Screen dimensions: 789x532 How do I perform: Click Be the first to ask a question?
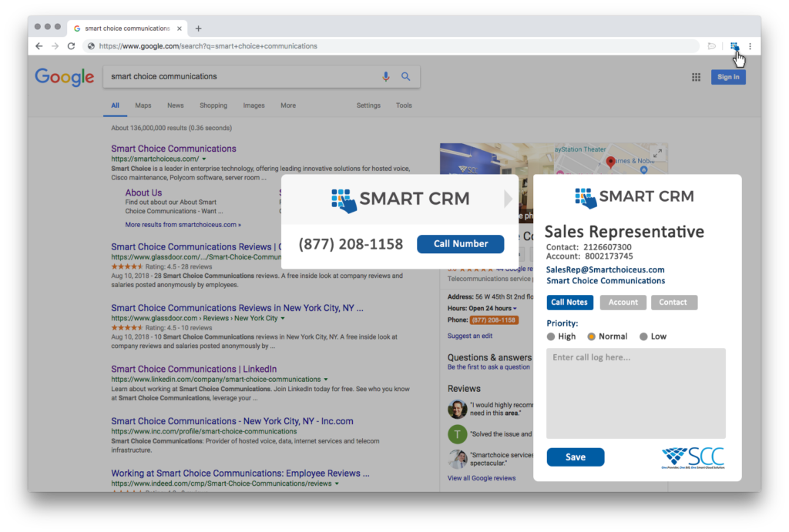tap(489, 367)
